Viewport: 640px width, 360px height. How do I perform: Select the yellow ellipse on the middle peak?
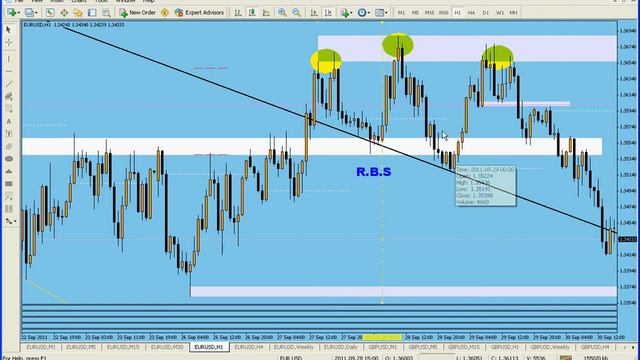(398, 45)
